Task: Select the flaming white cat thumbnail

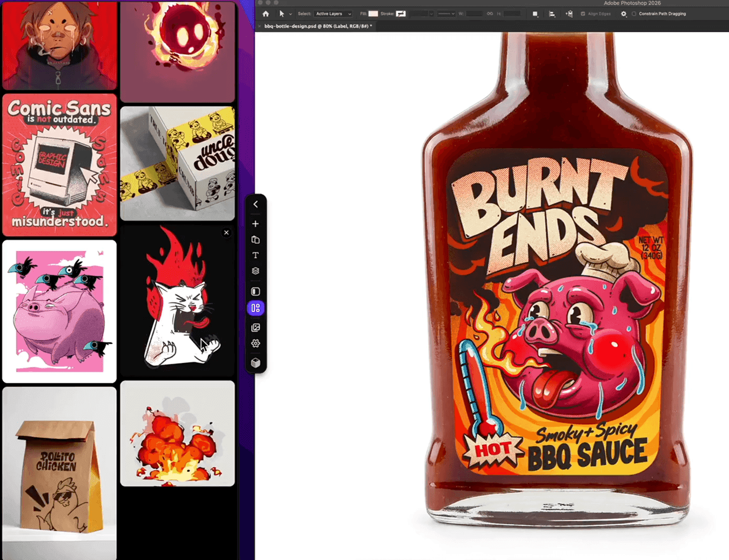Action: (x=178, y=301)
